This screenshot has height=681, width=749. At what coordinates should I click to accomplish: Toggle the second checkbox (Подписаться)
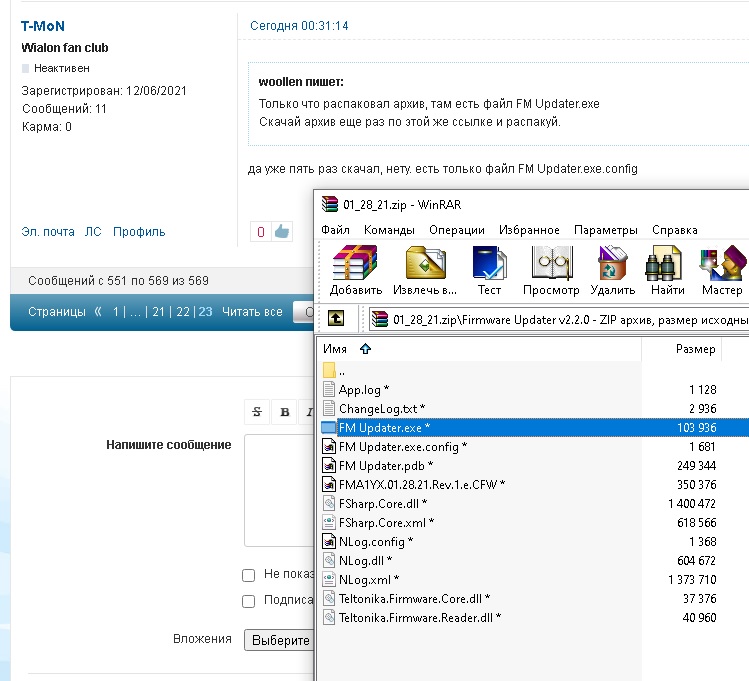(x=248, y=601)
